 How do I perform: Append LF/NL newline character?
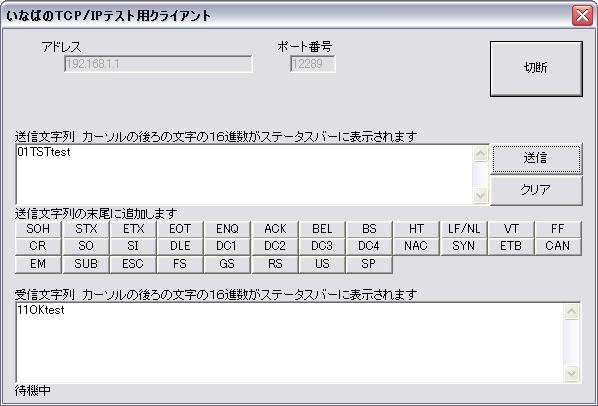[x=464, y=229]
